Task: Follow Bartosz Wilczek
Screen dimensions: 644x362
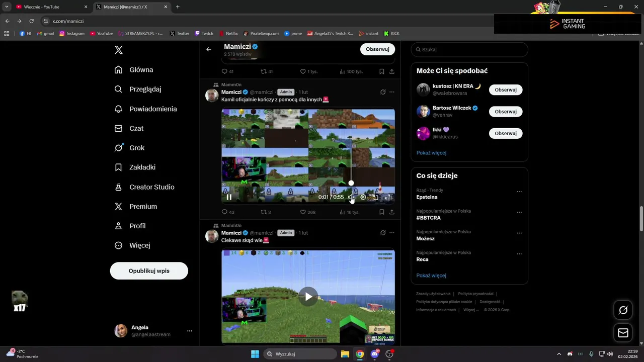Action: [506, 112]
